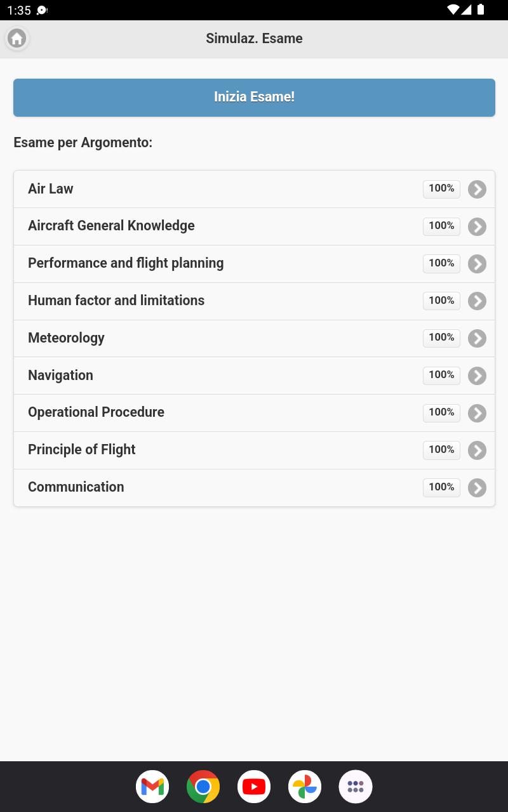Click the Communication chevron arrow
Screen dimensions: 508x812
477,488
